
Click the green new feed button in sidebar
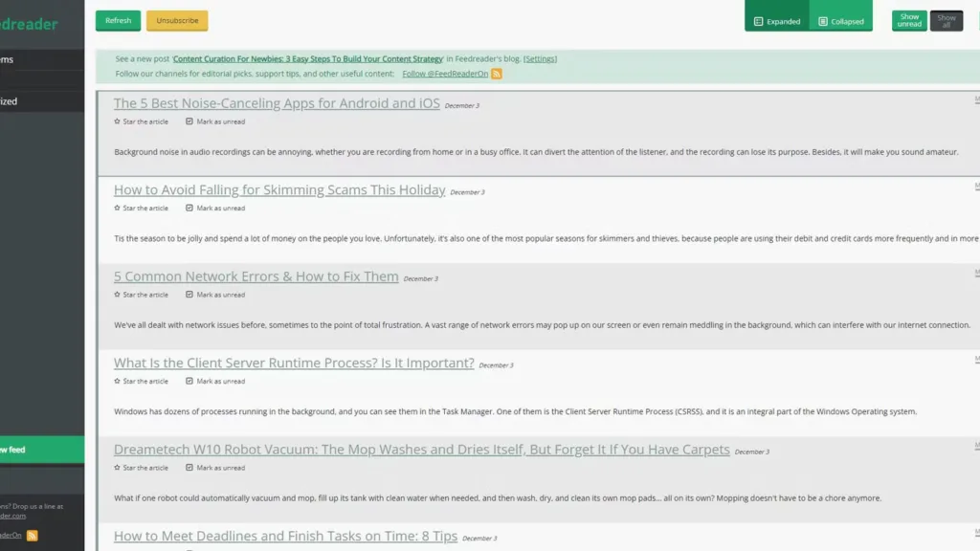[42, 450]
